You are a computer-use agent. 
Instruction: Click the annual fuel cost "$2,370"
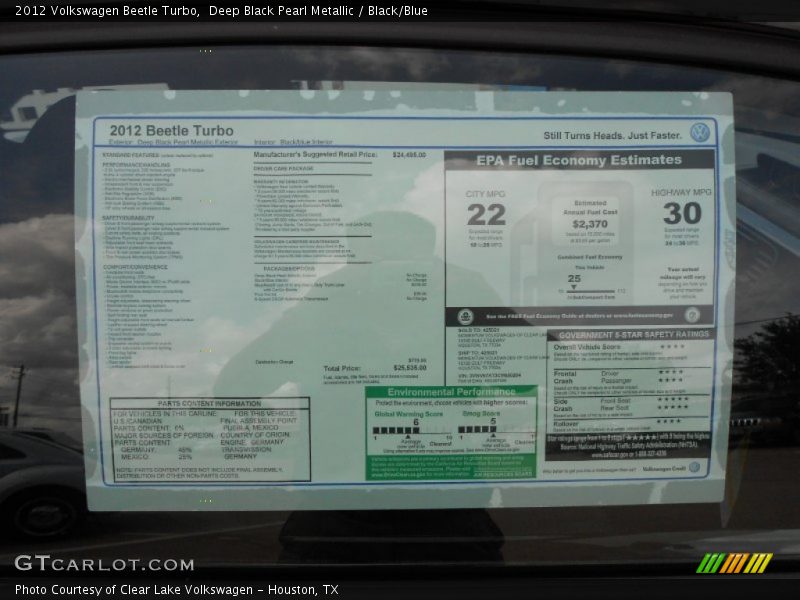pyautogui.click(x=590, y=224)
